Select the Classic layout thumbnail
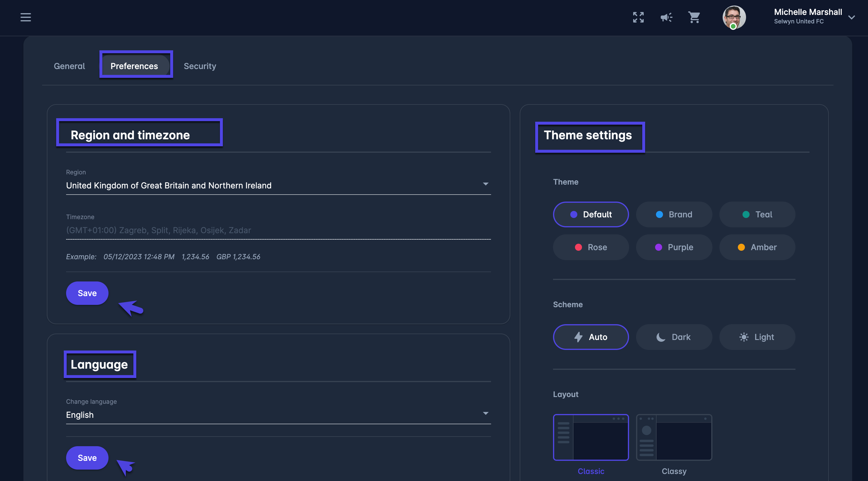The image size is (868, 481). pos(591,437)
